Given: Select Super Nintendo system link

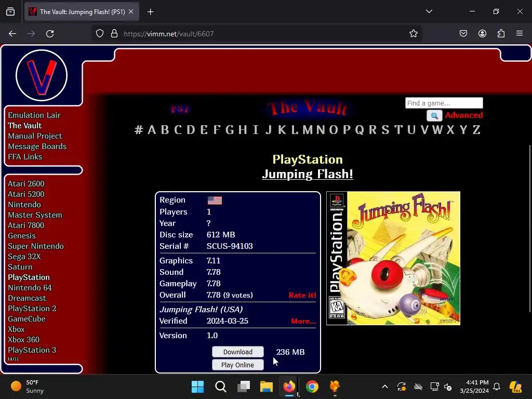Looking at the screenshot, I should 36,246.
